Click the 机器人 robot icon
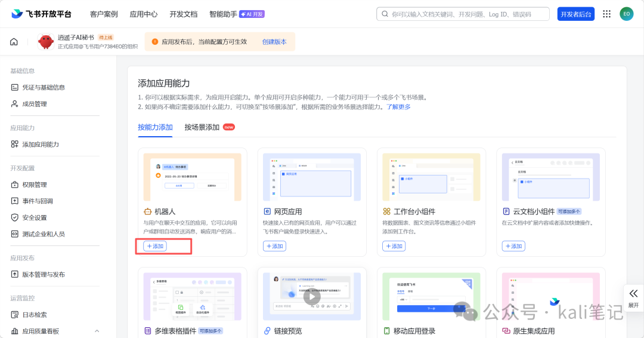 (147, 211)
